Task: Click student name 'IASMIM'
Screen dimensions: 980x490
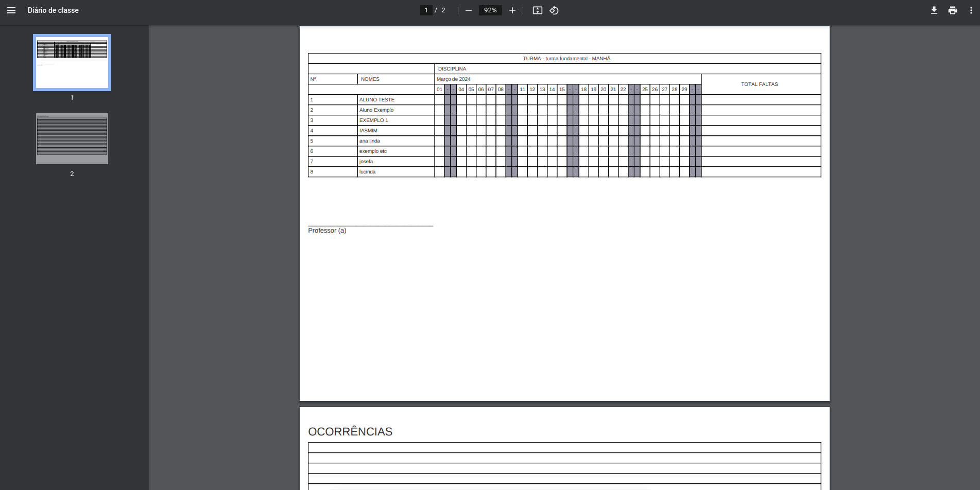Action: pyautogui.click(x=368, y=131)
